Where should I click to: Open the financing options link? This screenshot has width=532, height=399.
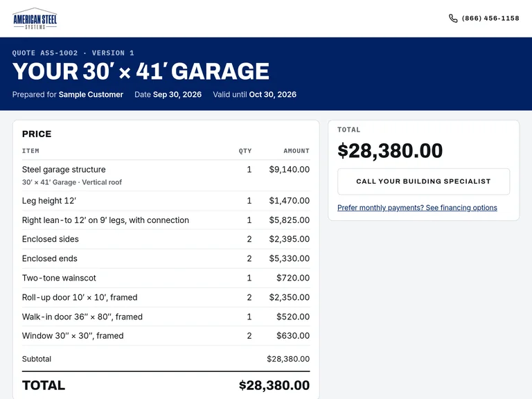coord(417,208)
